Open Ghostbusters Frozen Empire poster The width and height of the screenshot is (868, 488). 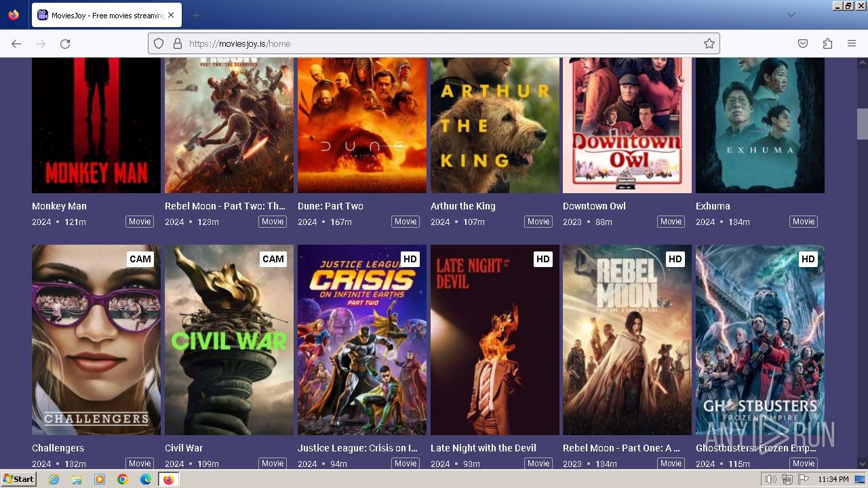point(760,340)
